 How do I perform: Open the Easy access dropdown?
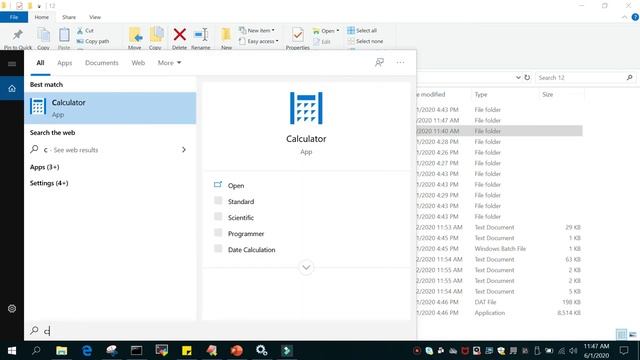coord(259,41)
